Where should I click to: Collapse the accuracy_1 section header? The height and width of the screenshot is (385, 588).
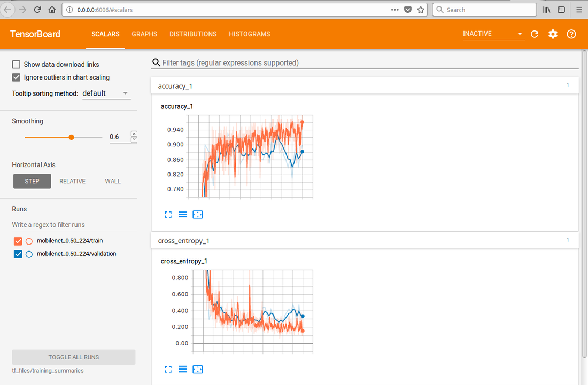[x=365, y=86]
